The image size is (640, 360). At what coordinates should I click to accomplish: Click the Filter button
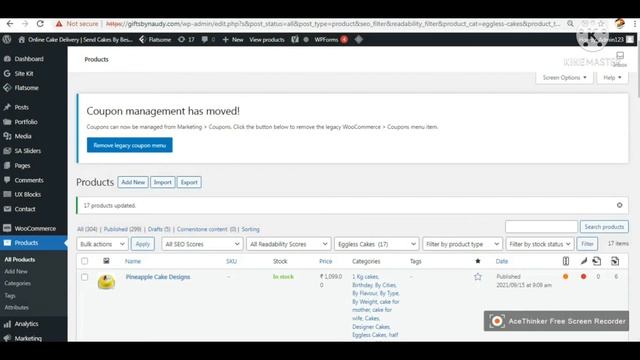587,244
